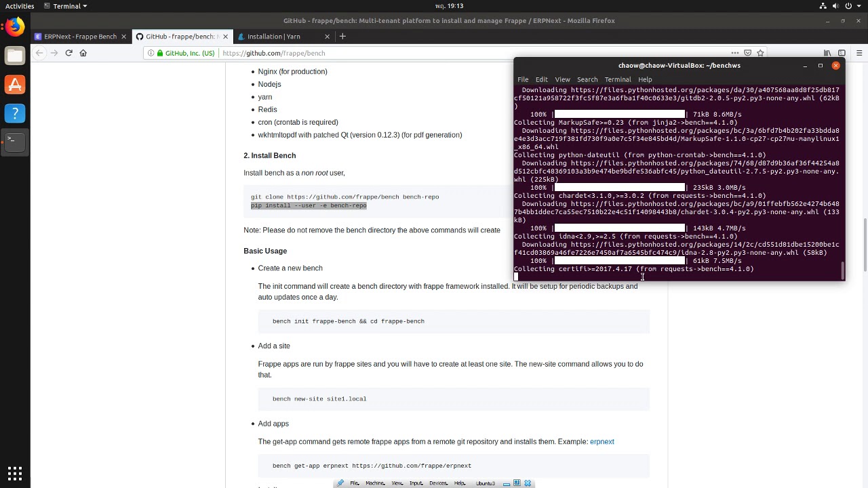Open the terminal Edit menu
Viewport: 868px width, 488px height.
point(541,79)
